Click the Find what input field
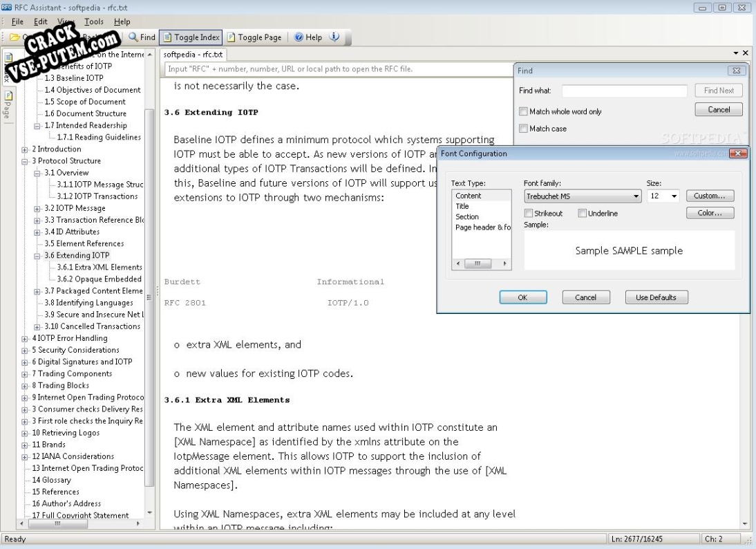Image resolution: width=756 pixels, height=549 pixels. pos(623,91)
